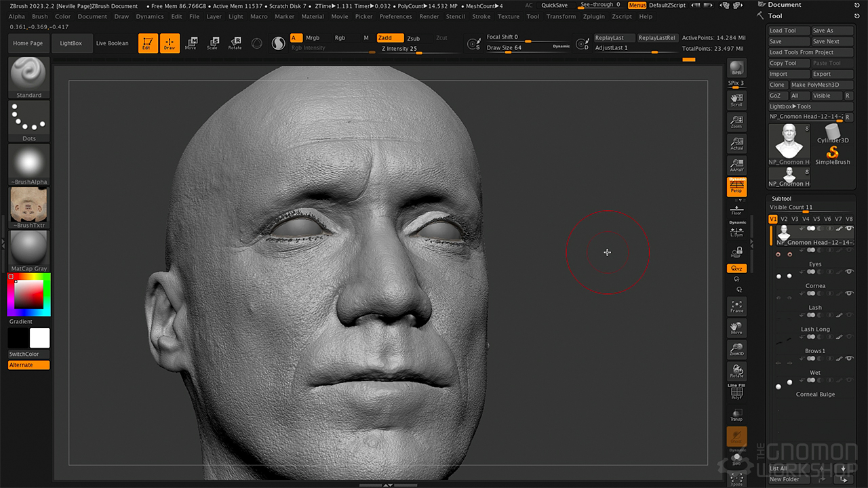Click the AAHalf zoom icon
The width and height of the screenshot is (868, 488).
[736, 165]
